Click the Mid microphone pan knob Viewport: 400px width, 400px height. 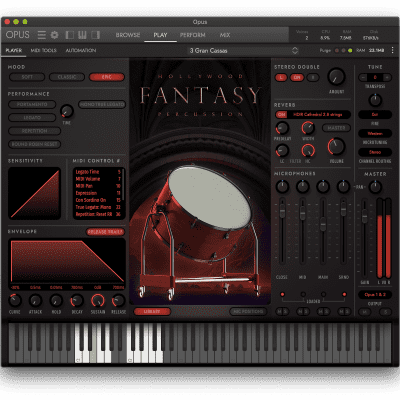[x=303, y=187]
